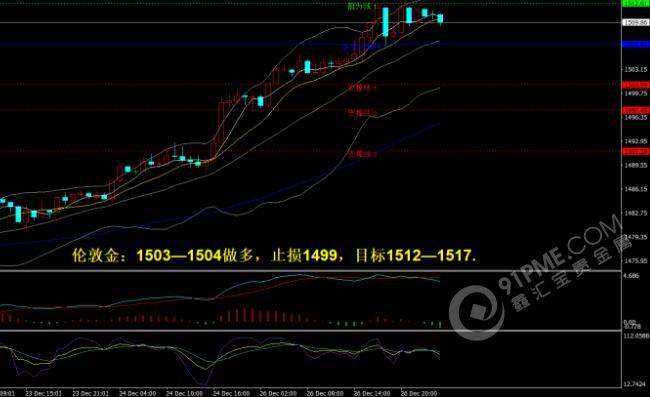Image resolution: width=650 pixels, height=397 pixels.
Task: Click the 26 Dec 08:00 time label
Action: 325,393
